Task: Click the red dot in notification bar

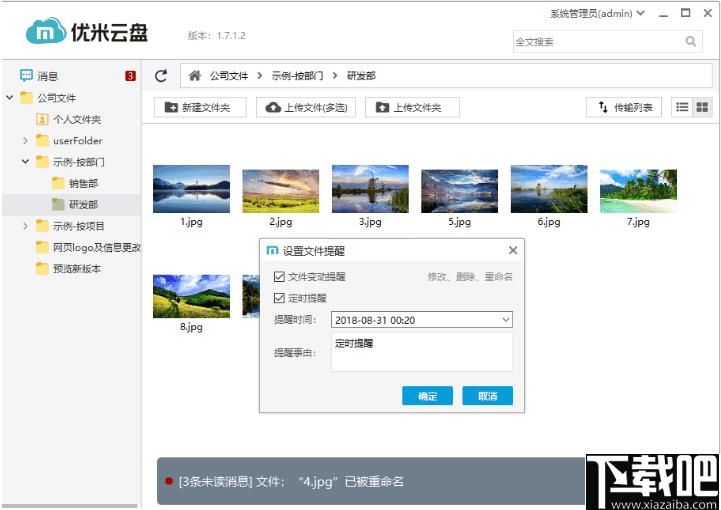Action: [x=169, y=481]
